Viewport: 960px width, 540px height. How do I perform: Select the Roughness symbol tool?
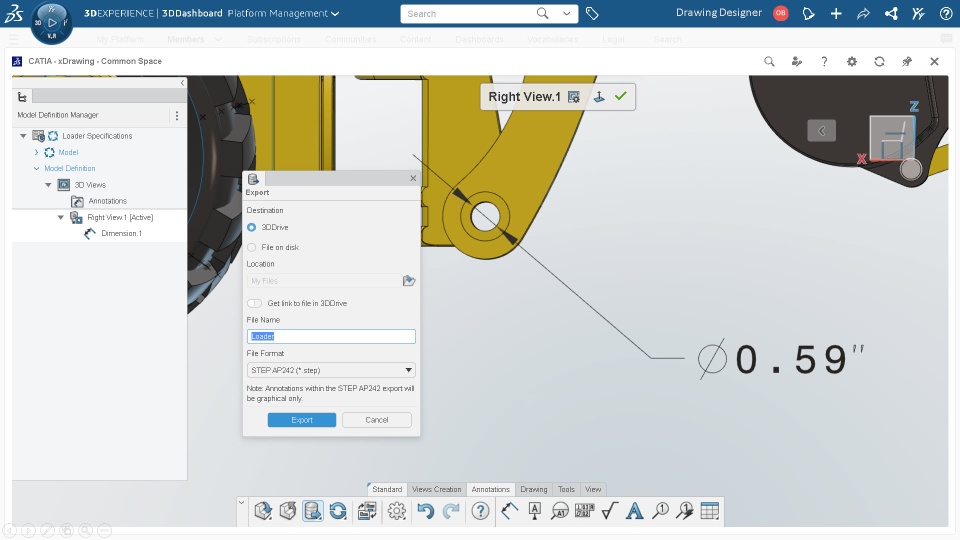point(610,511)
